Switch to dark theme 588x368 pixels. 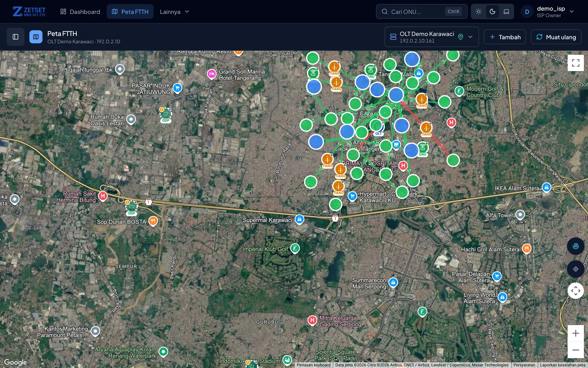492,11
